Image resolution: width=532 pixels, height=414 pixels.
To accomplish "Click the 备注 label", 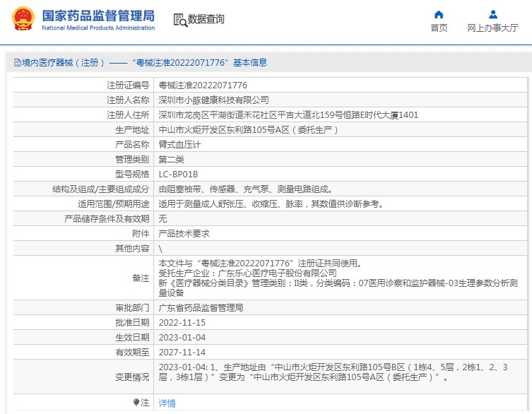I will point(141,278).
